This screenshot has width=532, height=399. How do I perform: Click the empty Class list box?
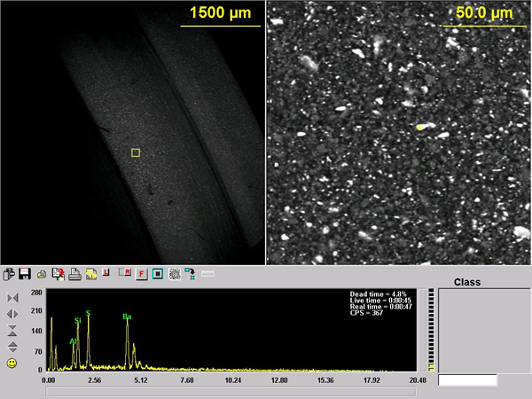(484, 331)
